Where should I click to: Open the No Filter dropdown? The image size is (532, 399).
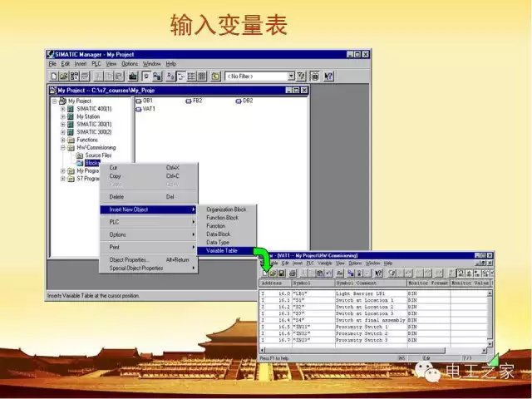point(291,76)
